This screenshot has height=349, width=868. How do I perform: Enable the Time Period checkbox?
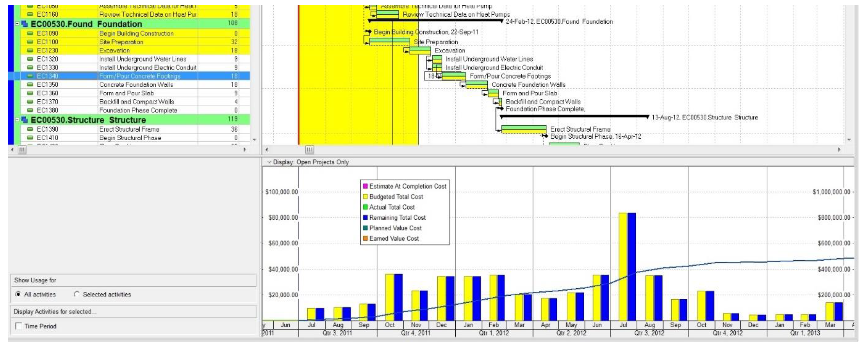pos(19,326)
